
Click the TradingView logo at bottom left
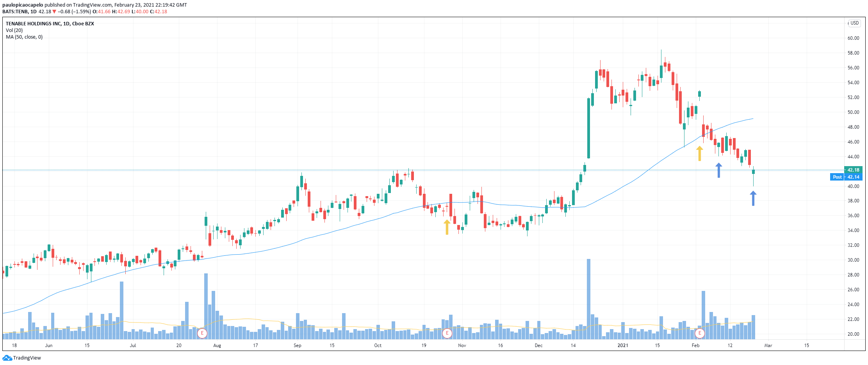(22, 358)
